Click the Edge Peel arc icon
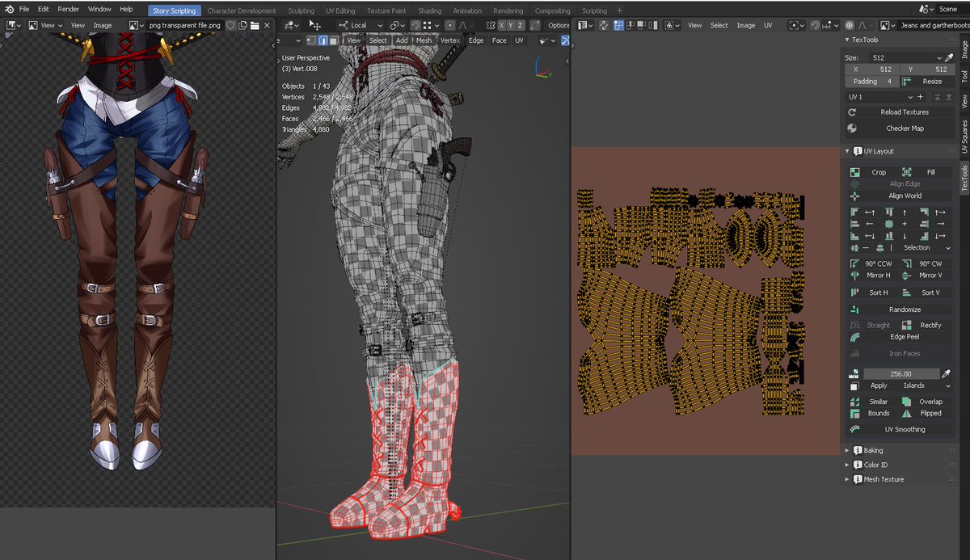The image size is (970, 560). pos(855,336)
